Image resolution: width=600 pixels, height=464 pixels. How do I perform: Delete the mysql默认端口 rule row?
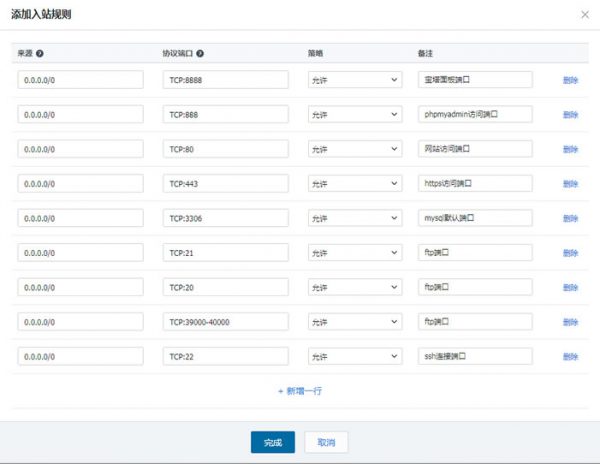[570, 218]
